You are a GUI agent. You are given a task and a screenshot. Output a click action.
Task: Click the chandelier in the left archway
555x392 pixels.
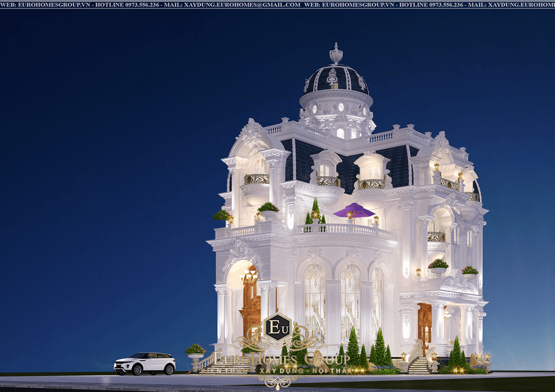pyautogui.click(x=249, y=275)
